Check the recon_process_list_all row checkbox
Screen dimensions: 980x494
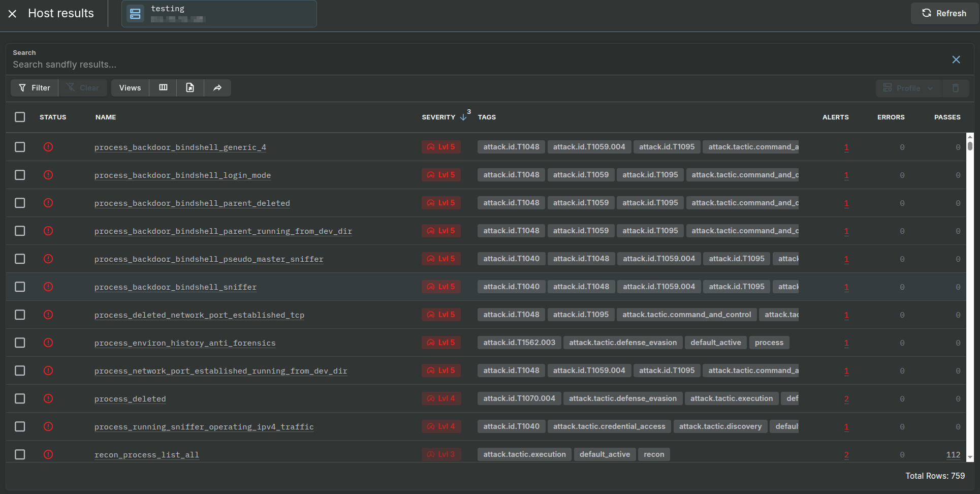click(x=20, y=454)
